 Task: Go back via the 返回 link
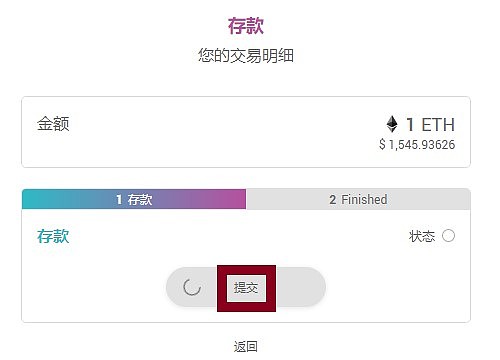246,347
